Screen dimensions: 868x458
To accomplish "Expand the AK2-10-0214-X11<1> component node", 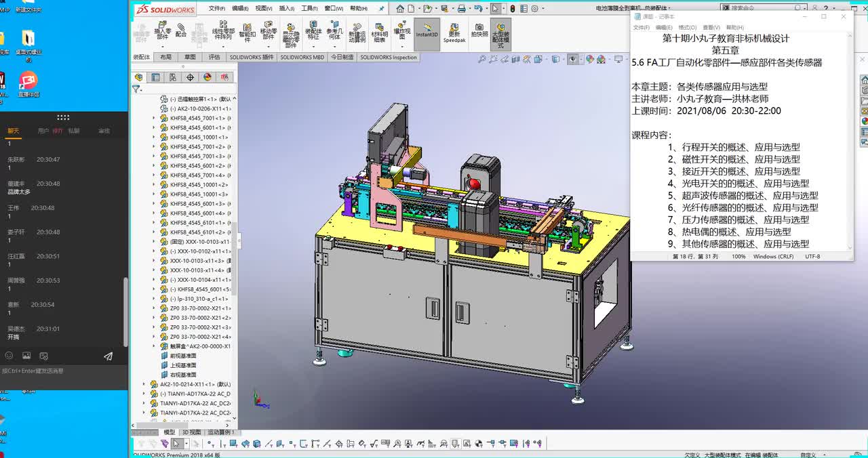I will click(144, 384).
